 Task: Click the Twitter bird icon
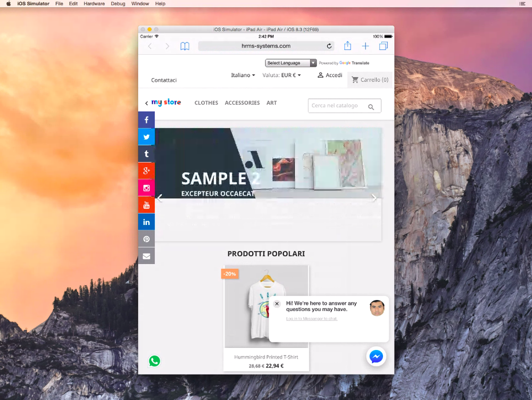pos(146,137)
